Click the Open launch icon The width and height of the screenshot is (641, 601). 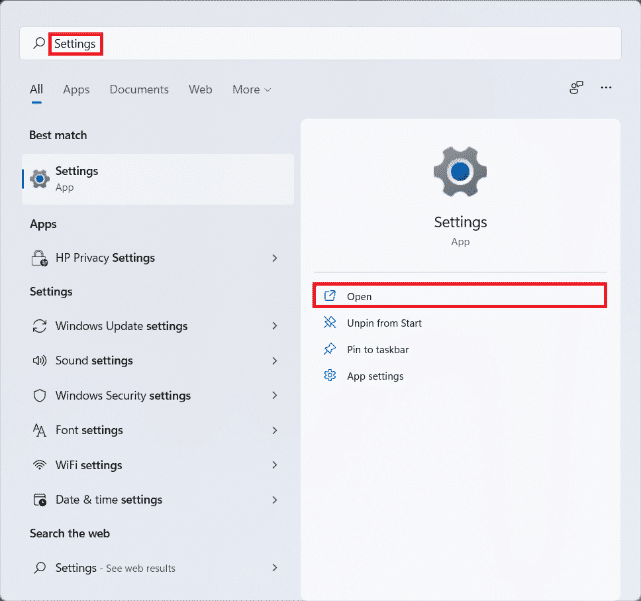pyautogui.click(x=329, y=296)
